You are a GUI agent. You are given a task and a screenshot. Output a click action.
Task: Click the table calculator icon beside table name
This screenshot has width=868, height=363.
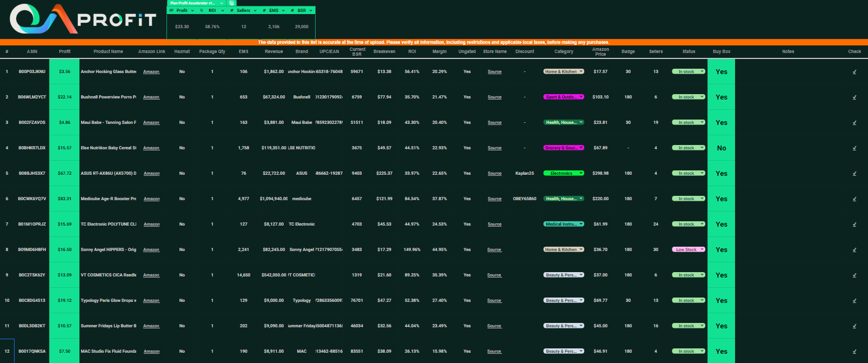(231, 3)
